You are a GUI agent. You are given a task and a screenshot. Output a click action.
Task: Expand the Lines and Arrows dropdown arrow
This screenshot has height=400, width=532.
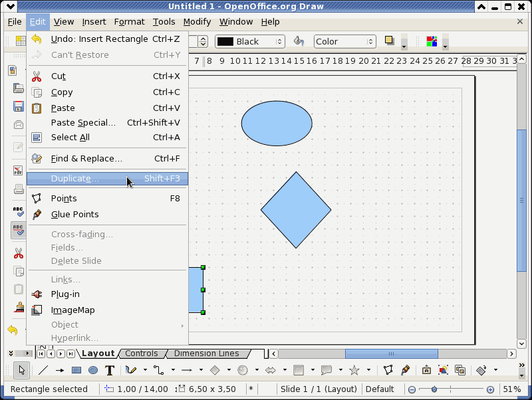click(x=201, y=370)
